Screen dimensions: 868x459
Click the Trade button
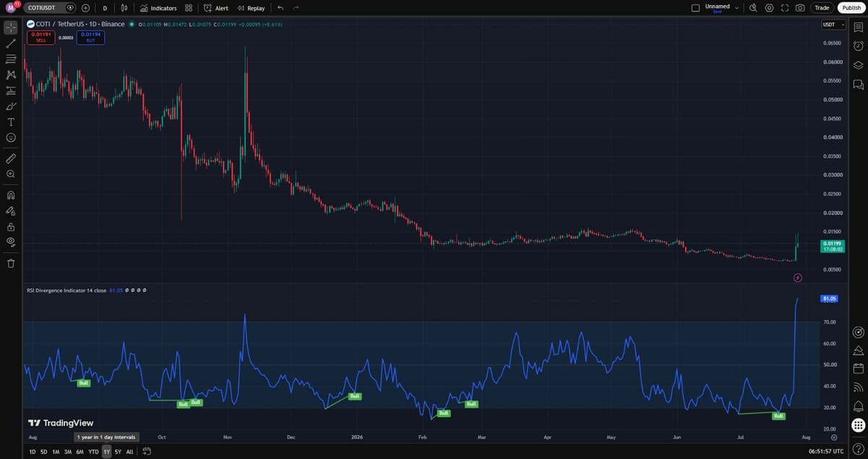pos(822,8)
